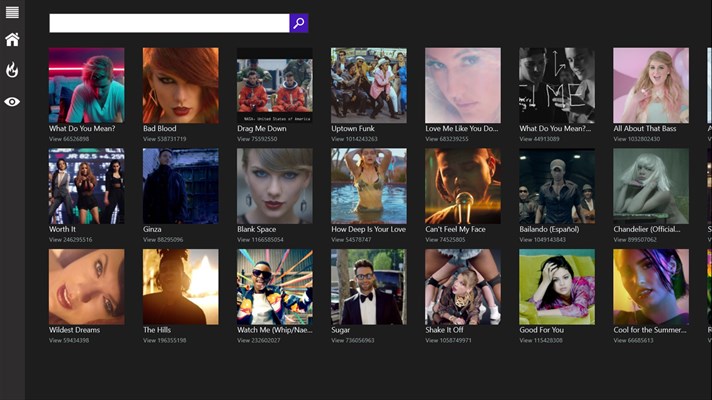Click the view count under Uptown Funk
This screenshot has height=400, width=712.
(x=354, y=139)
